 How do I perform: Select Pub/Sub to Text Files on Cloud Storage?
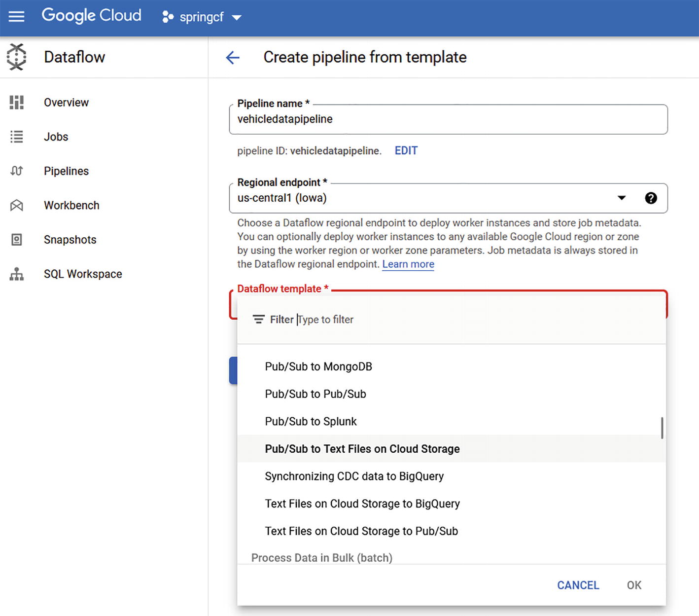point(362,449)
